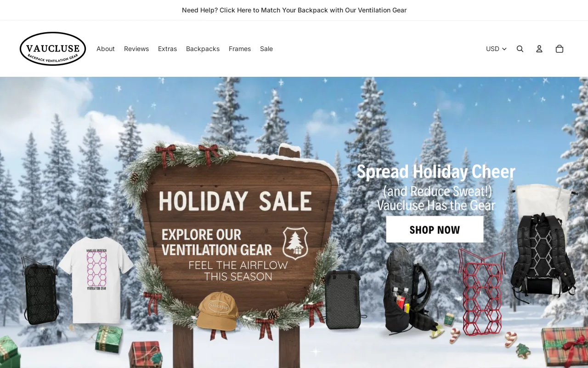The image size is (588, 368).
Task: Open the search magnifier icon
Action: point(520,49)
